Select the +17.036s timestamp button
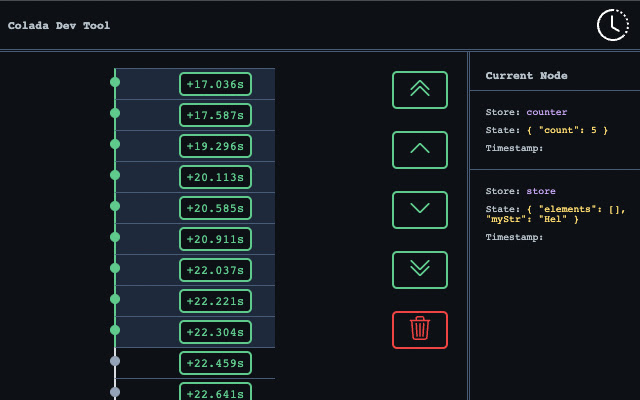 (x=215, y=84)
